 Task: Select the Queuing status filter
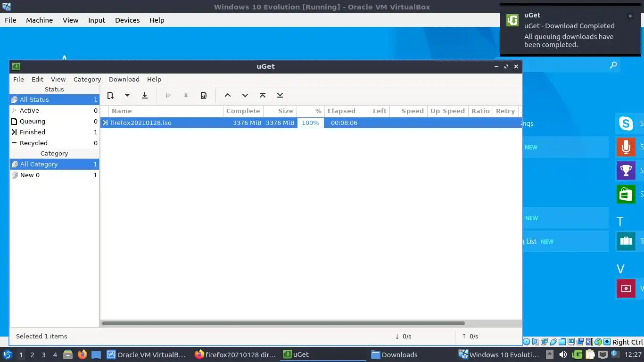[x=54, y=121]
